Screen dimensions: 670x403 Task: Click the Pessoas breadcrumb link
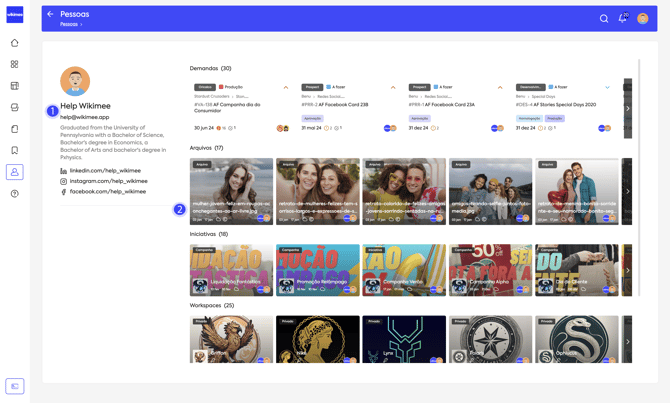[69, 25]
